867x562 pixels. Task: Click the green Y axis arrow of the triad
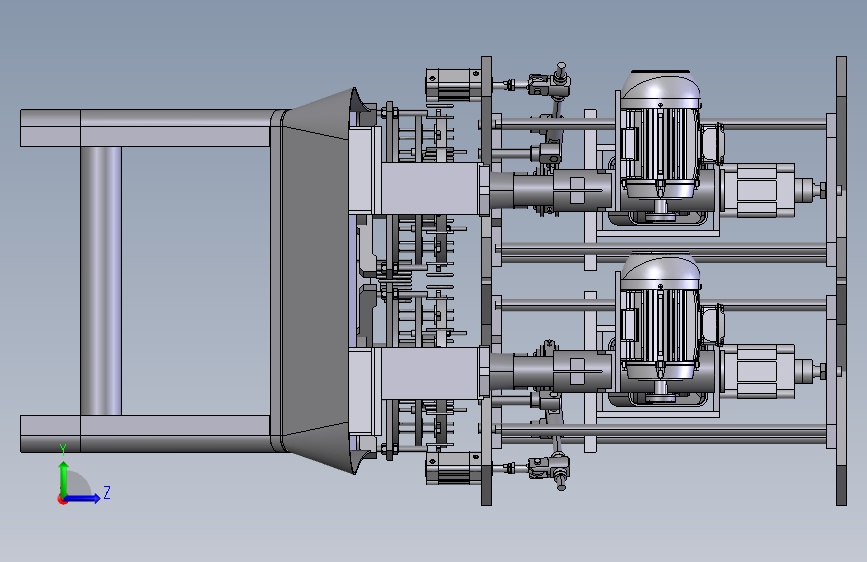click(64, 478)
